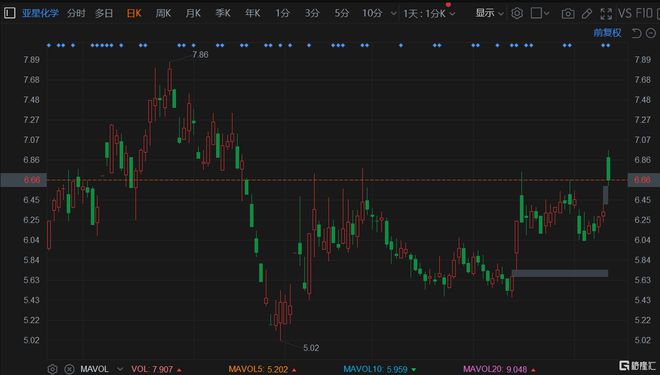
Task: Click the minus zoom-out circle icon
Action: point(651,33)
